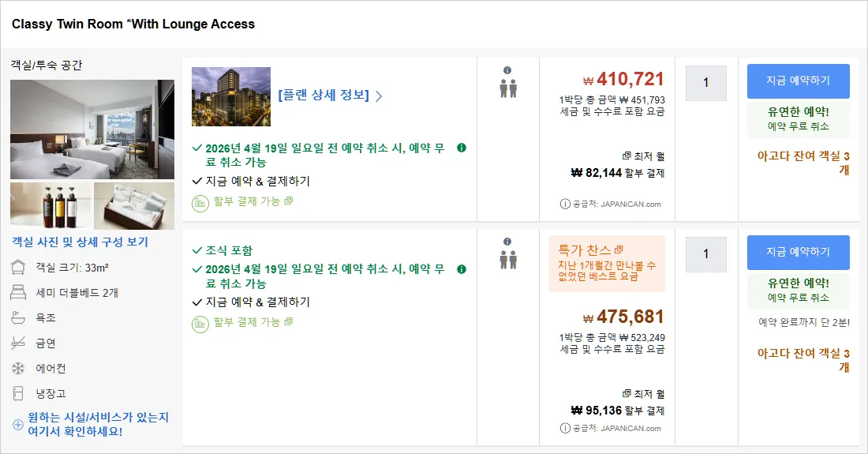Click supplier info icon in first plan
Screen dimensions: 868x454
[x=565, y=204]
